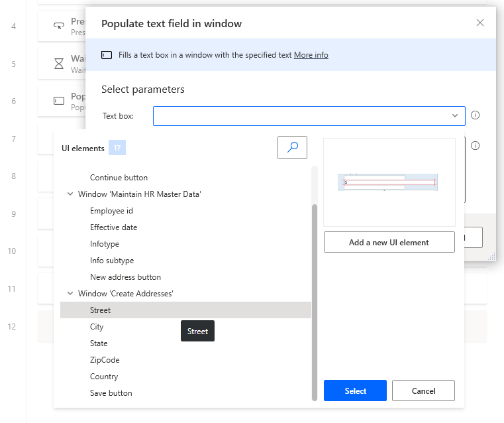Screen dimensions: 504x423
Task: Click the Text box info icon
Action: click(x=475, y=115)
